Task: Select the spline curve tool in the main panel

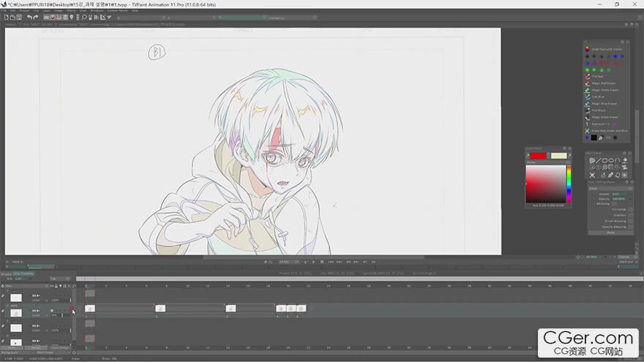Action: point(618,160)
